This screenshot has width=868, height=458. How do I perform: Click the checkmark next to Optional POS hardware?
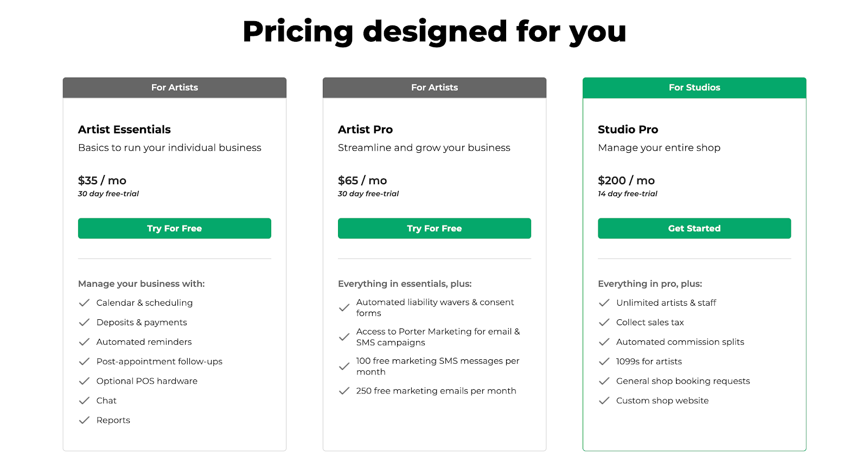(x=85, y=380)
